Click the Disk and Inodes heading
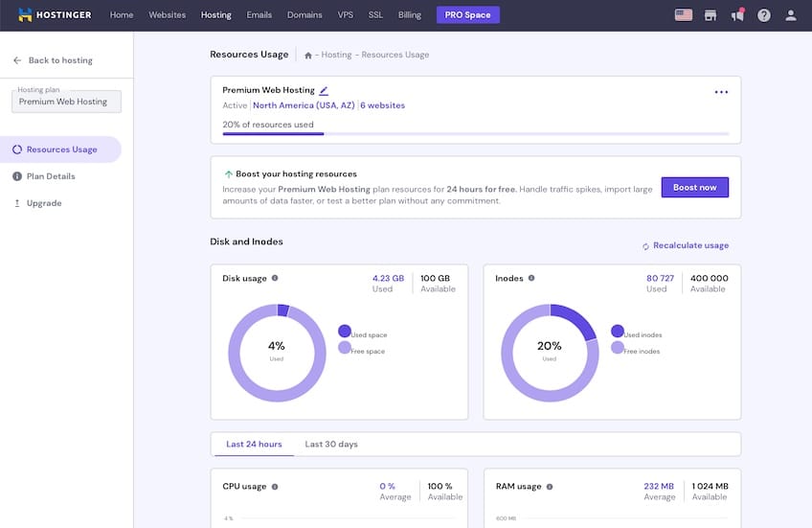The width and height of the screenshot is (812, 528). 246,241
